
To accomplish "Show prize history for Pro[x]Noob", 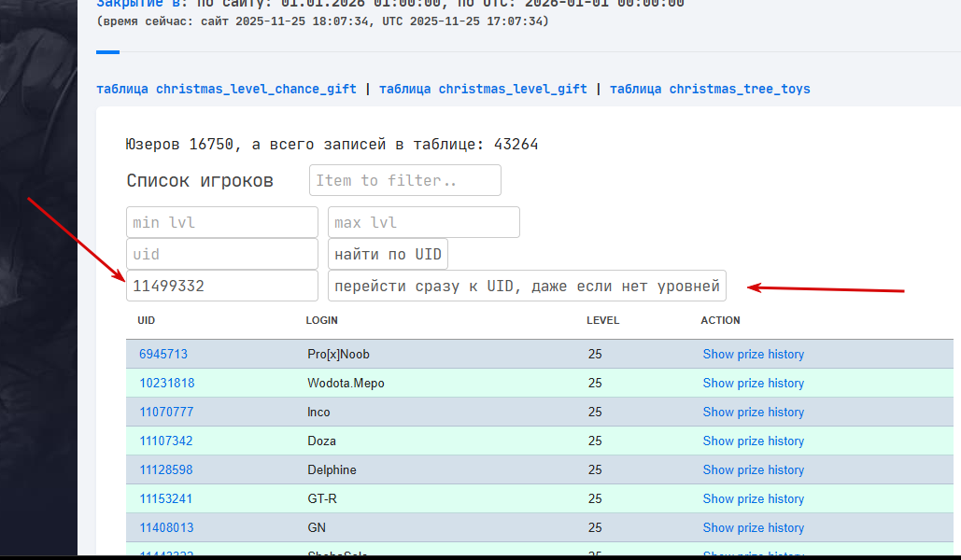I will [x=754, y=354].
